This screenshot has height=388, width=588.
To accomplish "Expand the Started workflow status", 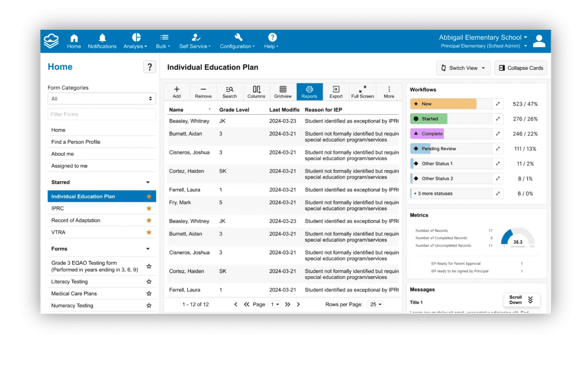I will pyautogui.click(x=498, y=119).
